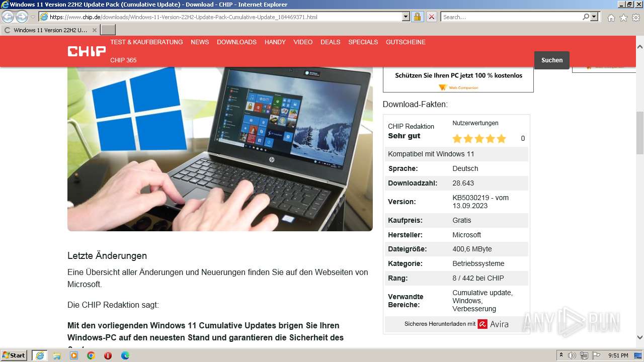Open the Favorites star icon
This screenshot has height=362, width=644.
623,18
